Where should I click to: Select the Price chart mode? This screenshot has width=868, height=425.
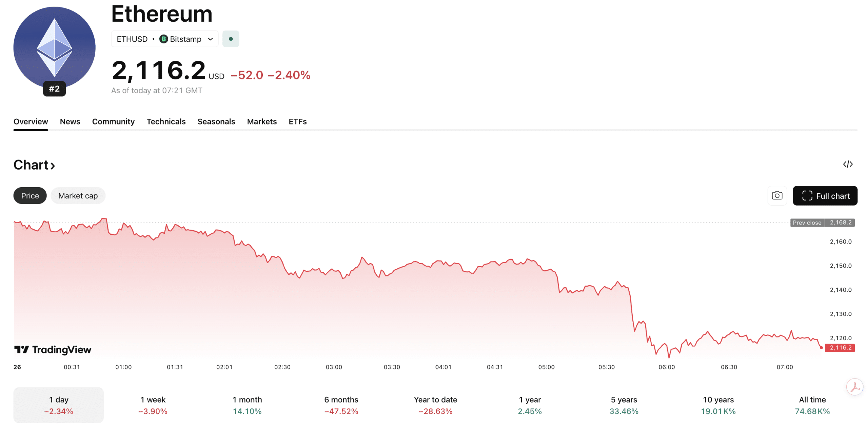point(29,195)
